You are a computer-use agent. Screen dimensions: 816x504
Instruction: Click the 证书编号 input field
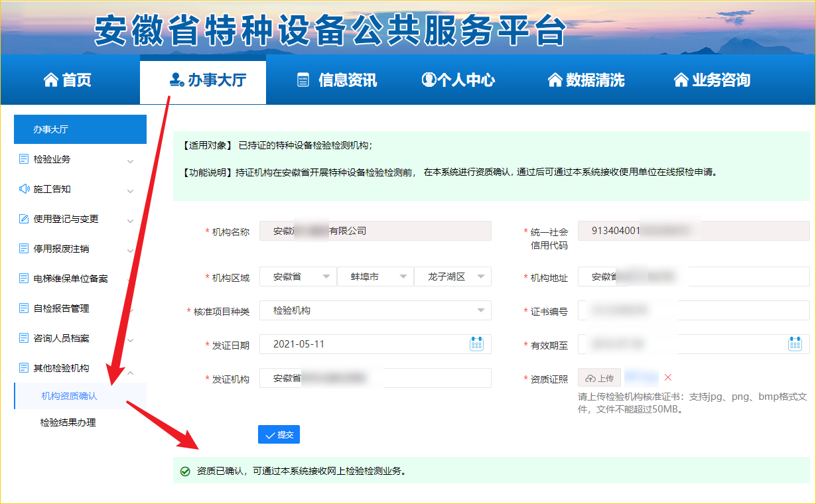tap(694, 310)
